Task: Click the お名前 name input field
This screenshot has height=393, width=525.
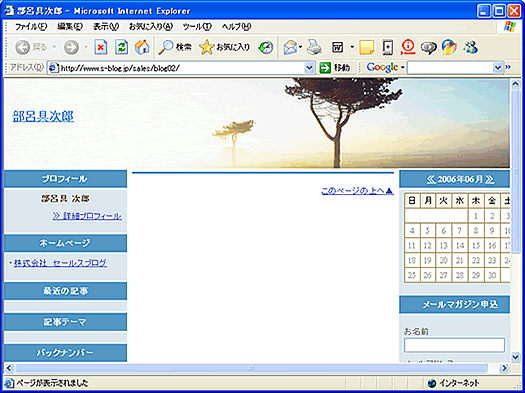Action: click(x=454, y=345)
